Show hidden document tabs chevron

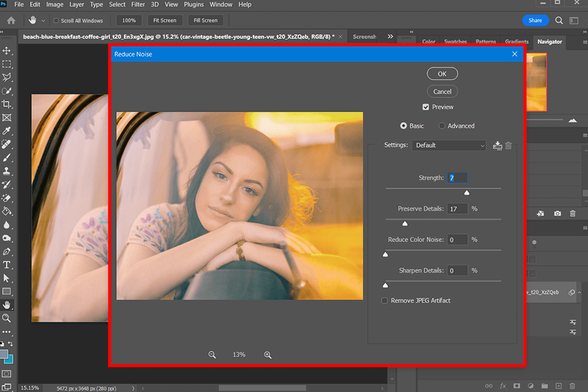pyautogui.click(x=390, y=36)
